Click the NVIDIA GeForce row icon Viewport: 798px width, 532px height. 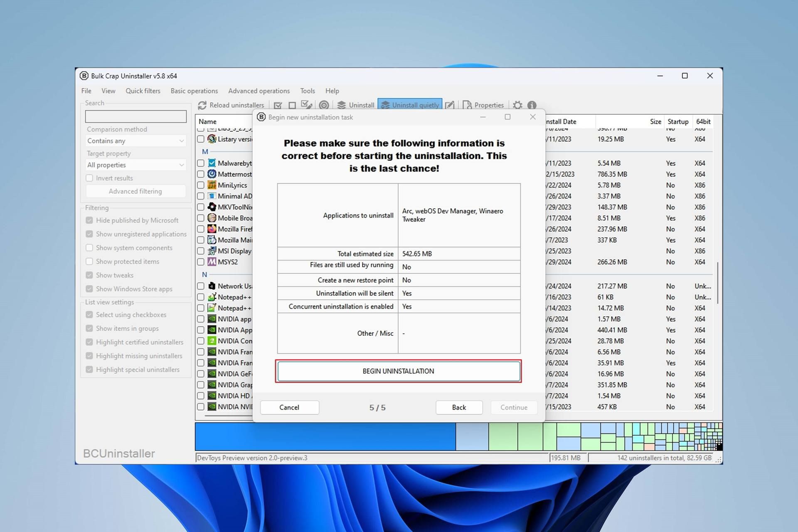coord(212,374)
